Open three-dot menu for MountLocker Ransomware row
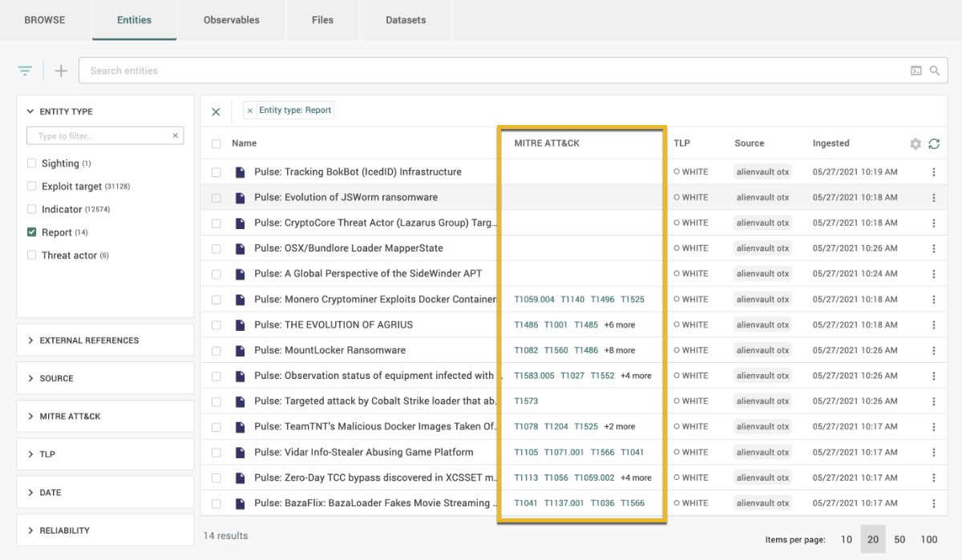The height and width of the screenshot is (560, 962). pos(934,350)
